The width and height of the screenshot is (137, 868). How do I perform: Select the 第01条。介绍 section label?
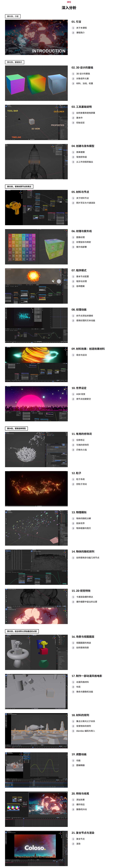tap(13, 16)
